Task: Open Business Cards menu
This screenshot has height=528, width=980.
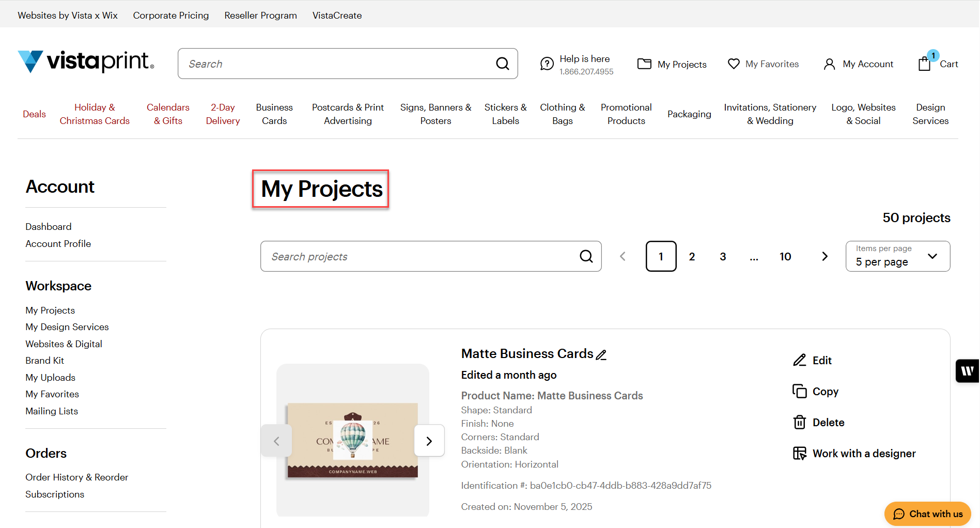Action: click(274, 114)
